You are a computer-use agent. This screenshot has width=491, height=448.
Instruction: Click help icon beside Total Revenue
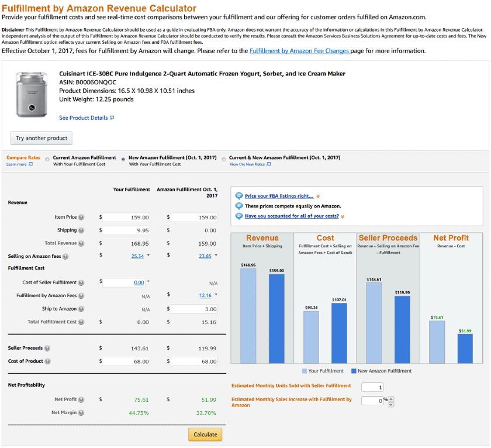[81, 243]
